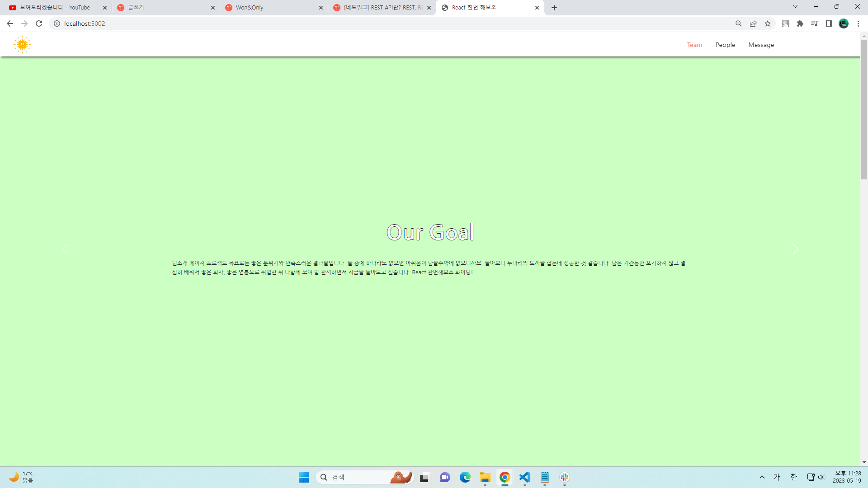
Task: Switch to the YouTube tab
Action: [55, 8]
